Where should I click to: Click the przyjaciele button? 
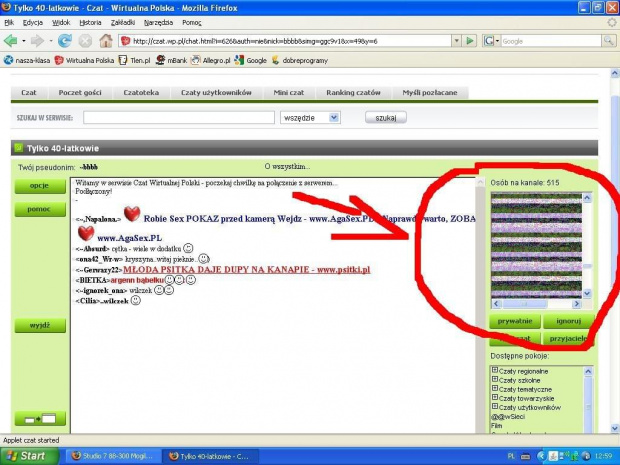[568, 338]
